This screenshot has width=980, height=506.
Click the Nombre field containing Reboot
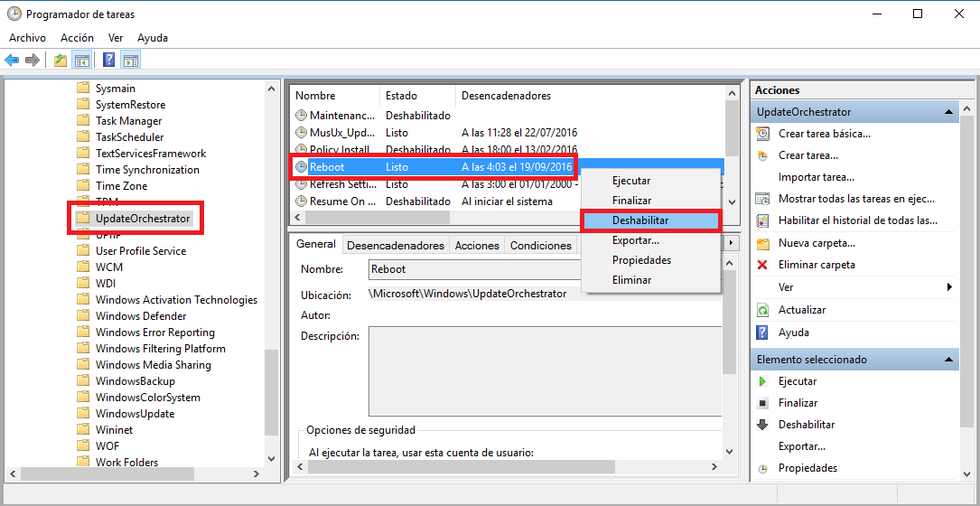coord(475,269)
